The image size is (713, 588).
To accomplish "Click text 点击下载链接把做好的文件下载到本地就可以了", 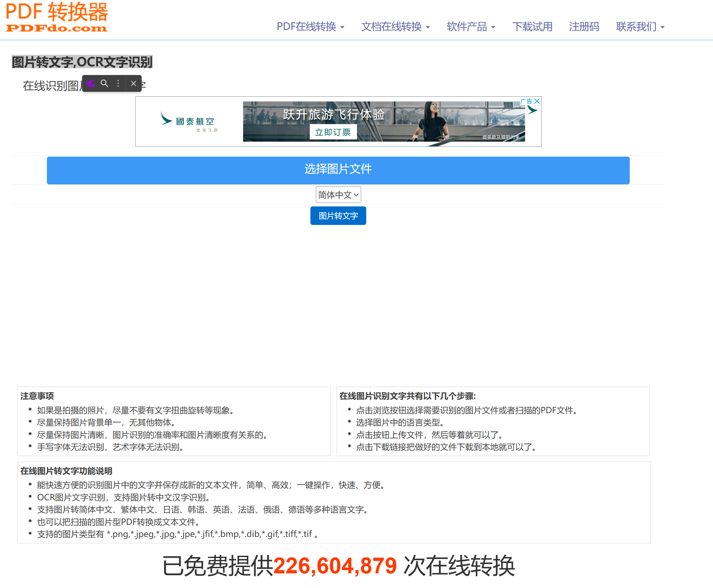I will pos(446,447).
